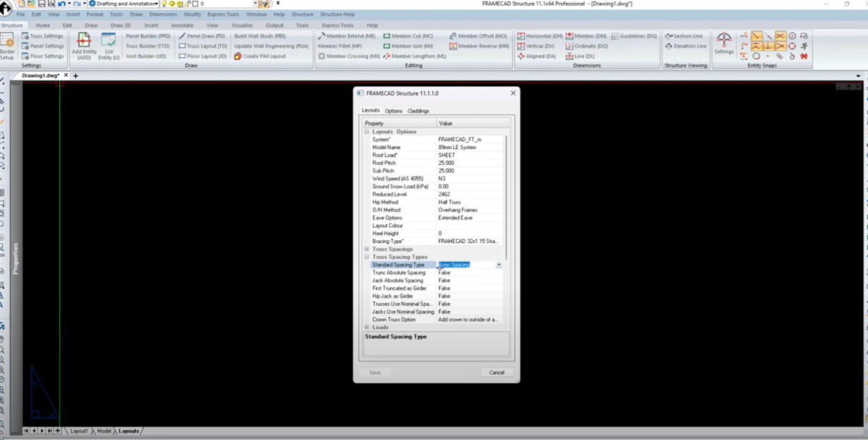868x440 pixels.
Task: Open the List Entity tool
Action: point(109,46)
